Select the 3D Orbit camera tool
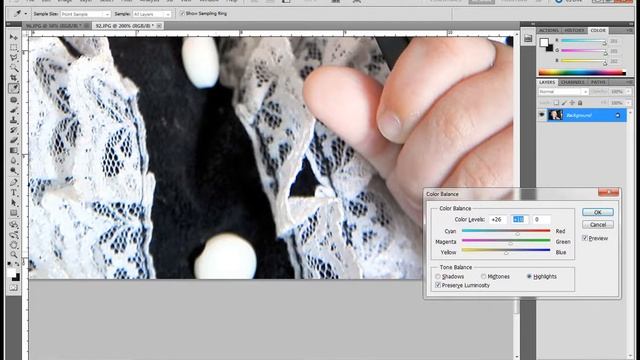 pyautogui.click(x=13, y=235)
